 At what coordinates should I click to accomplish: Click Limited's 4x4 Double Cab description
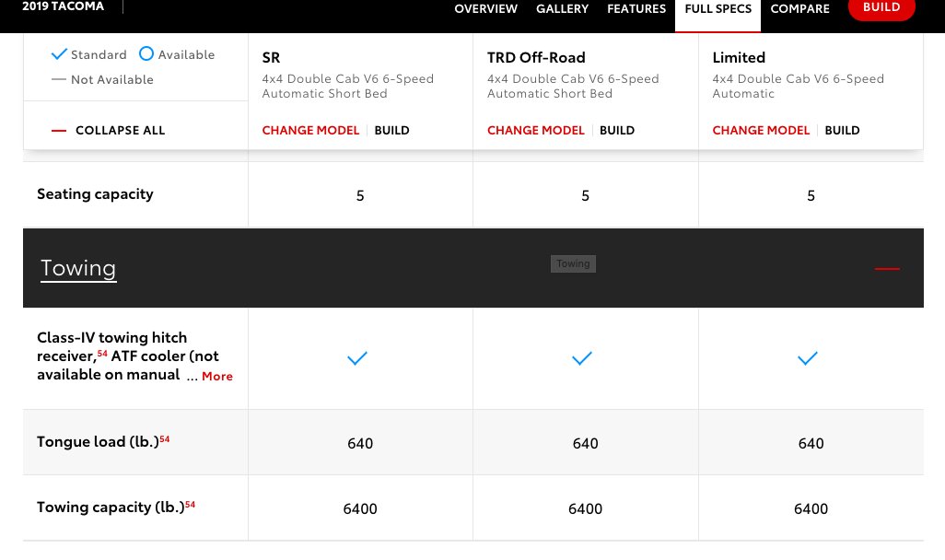798,87
